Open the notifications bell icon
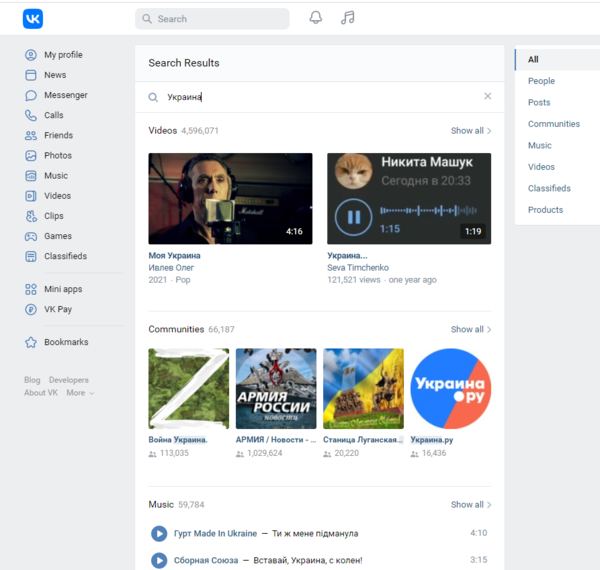 [x=316, y=18]
